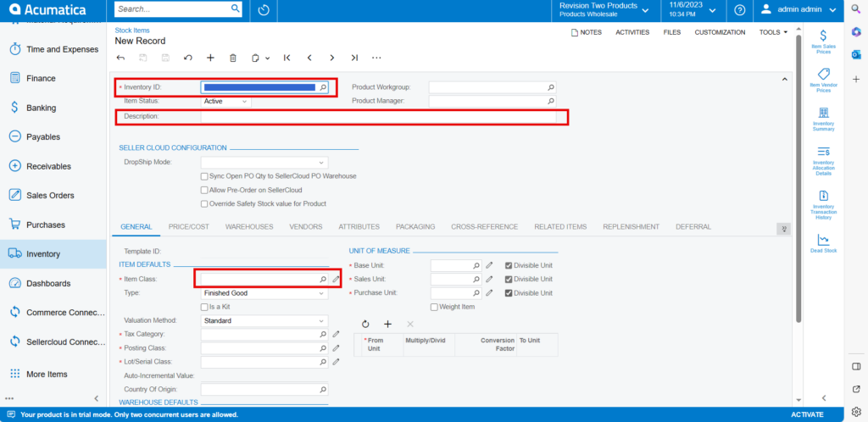Click the back arrow toolbar icon

click(120, 58)
